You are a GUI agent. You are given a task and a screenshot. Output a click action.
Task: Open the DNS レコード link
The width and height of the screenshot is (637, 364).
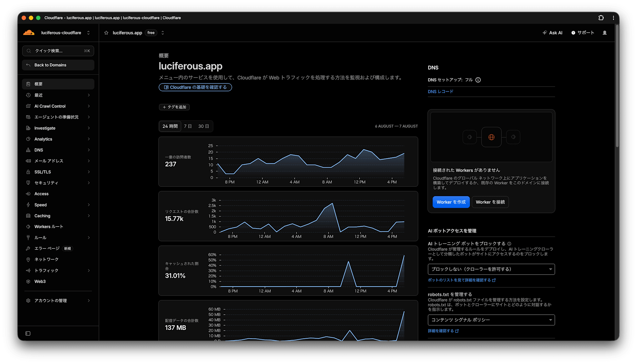coord(440,92)
